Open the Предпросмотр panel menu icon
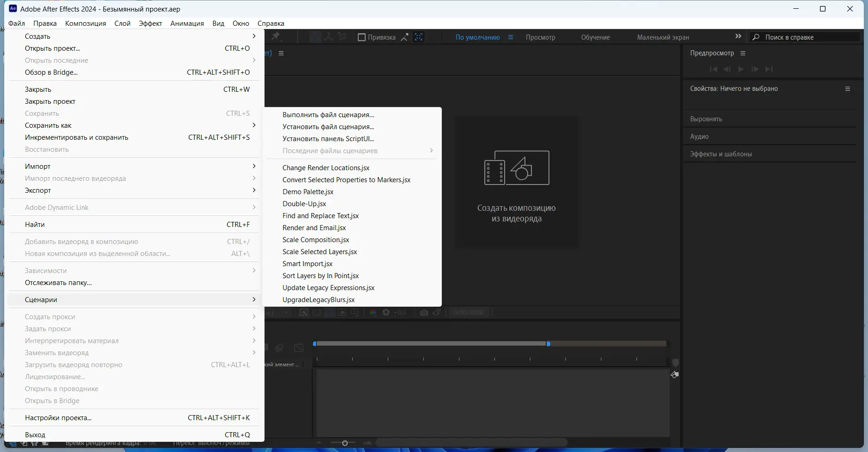This screenshot has height=452, width=868. [x=743, y=54]
